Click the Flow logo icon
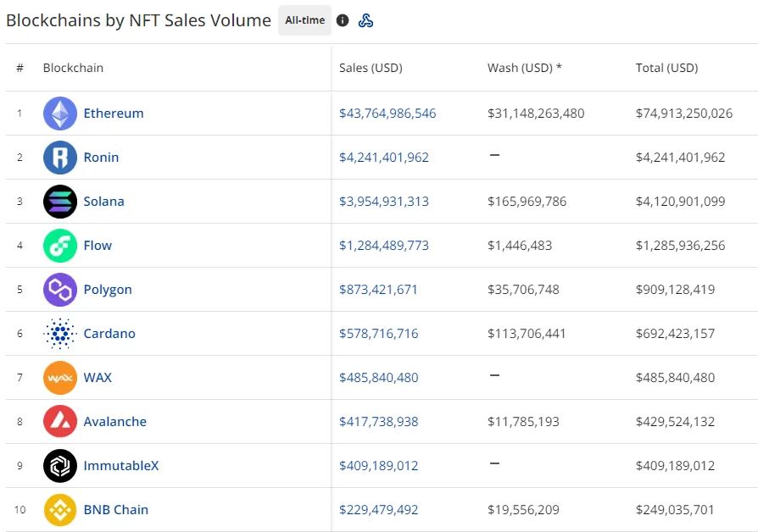This screenshot has width=758, height=532. point(60,246)
